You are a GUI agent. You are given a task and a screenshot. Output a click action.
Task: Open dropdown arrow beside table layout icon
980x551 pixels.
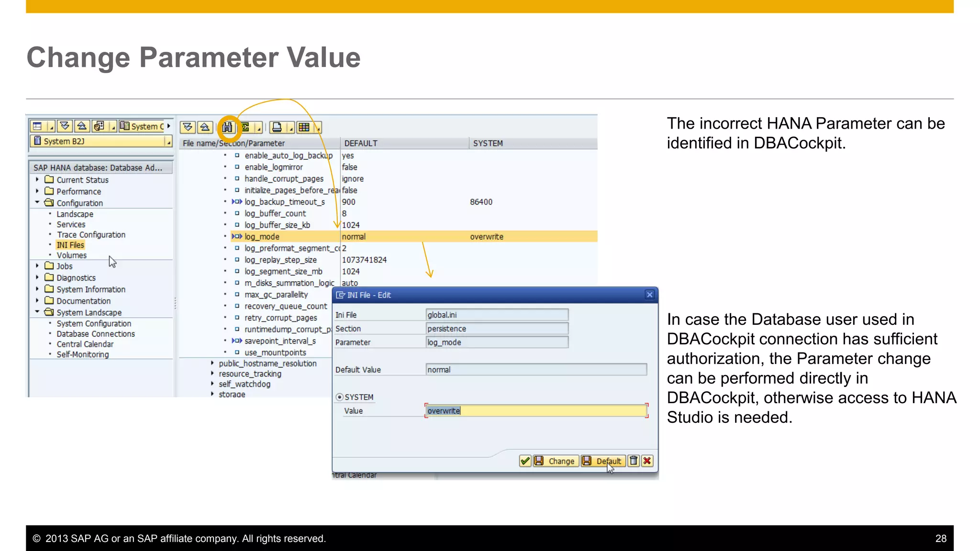point(51,127)
